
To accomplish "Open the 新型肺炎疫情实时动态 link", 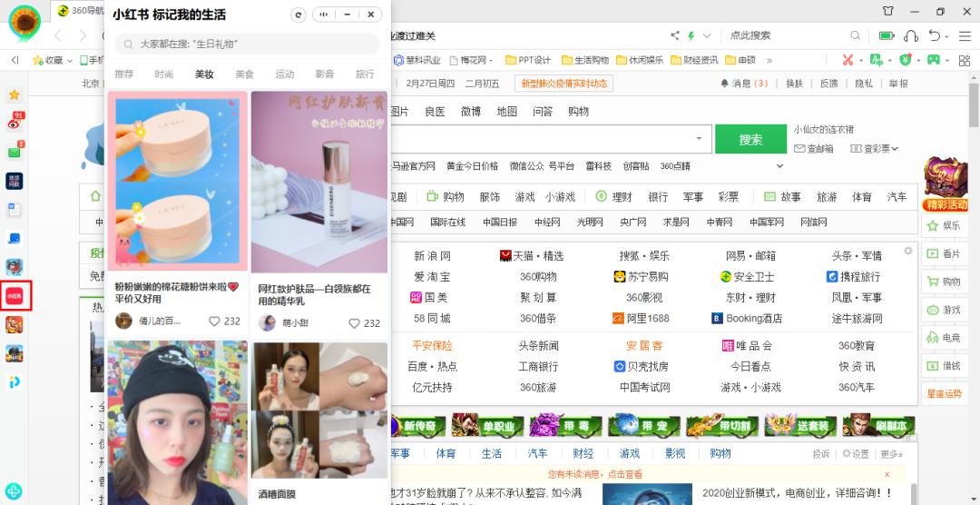I will pyautogui.click(x=563, y=84).
